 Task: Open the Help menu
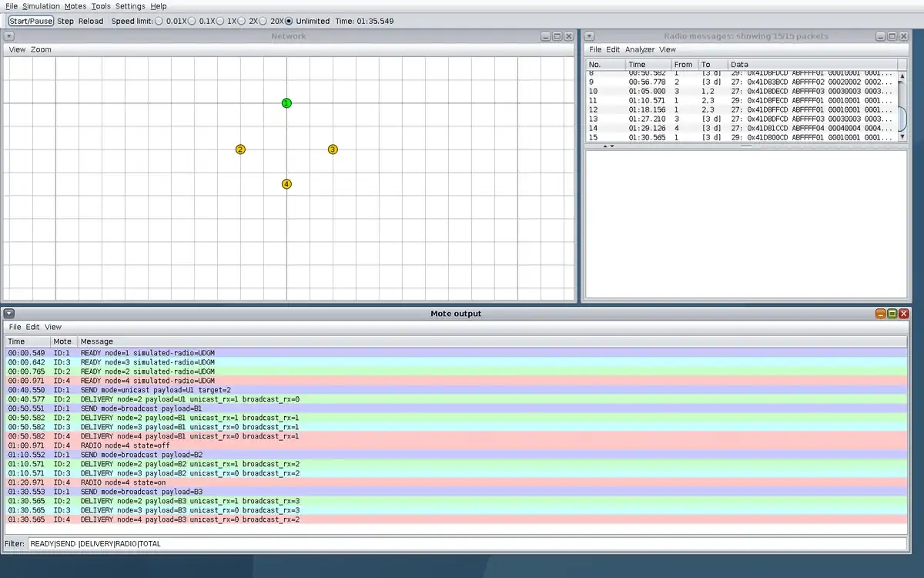click(159, 6)
